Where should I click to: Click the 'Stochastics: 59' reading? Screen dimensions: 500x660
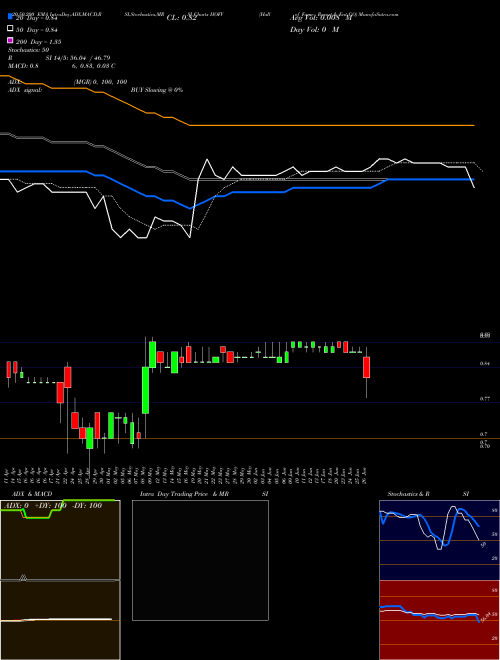(x=28, y=50)
